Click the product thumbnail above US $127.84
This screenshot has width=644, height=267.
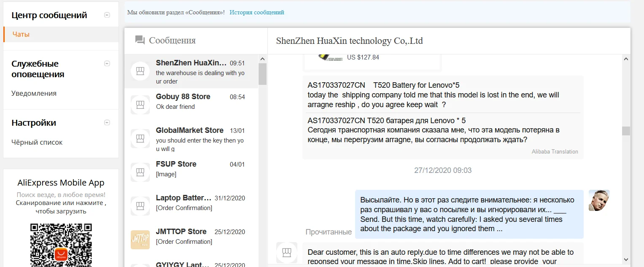[x=330, y=57]
